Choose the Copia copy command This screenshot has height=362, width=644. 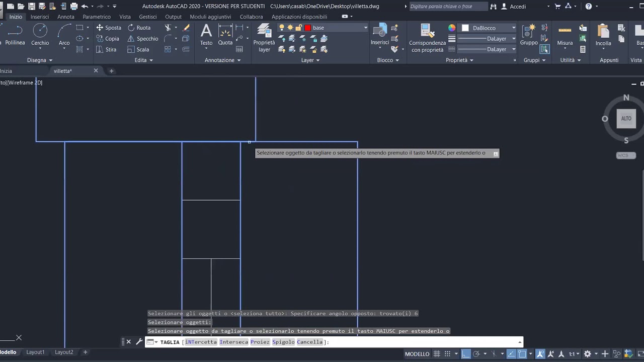(108, 39)
